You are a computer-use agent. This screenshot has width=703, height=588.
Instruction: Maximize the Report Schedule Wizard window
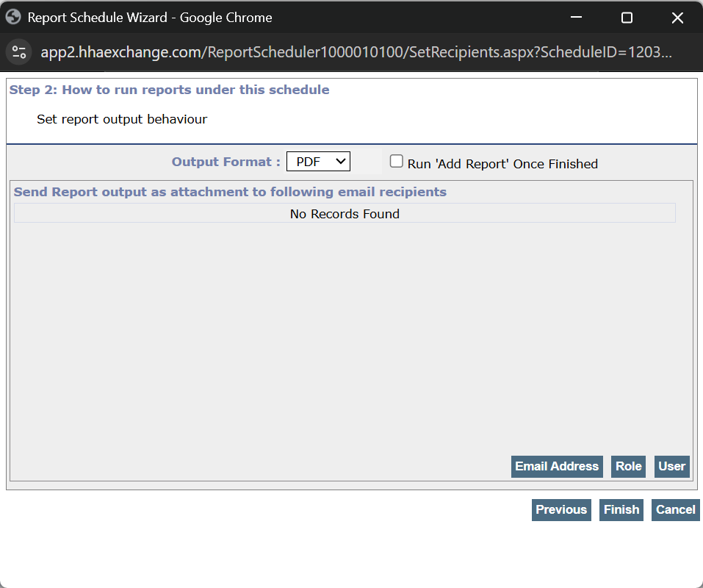tap(626, 17)
